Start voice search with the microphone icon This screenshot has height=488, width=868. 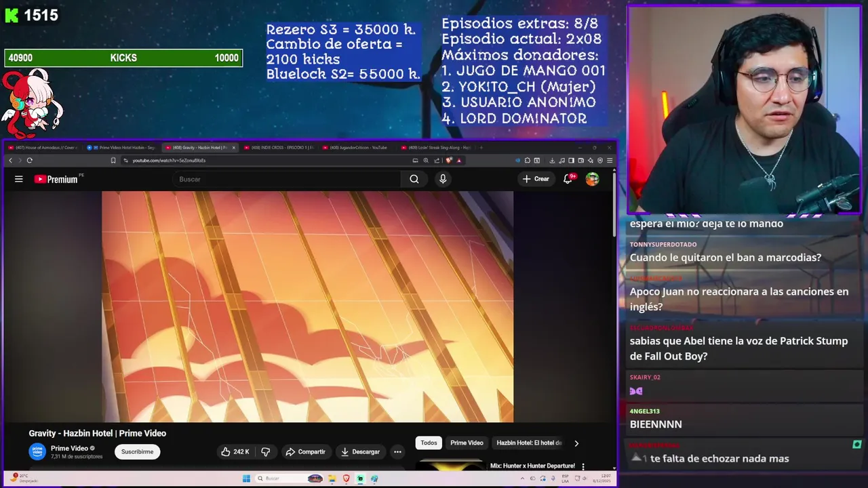click(x=443, y=179)
